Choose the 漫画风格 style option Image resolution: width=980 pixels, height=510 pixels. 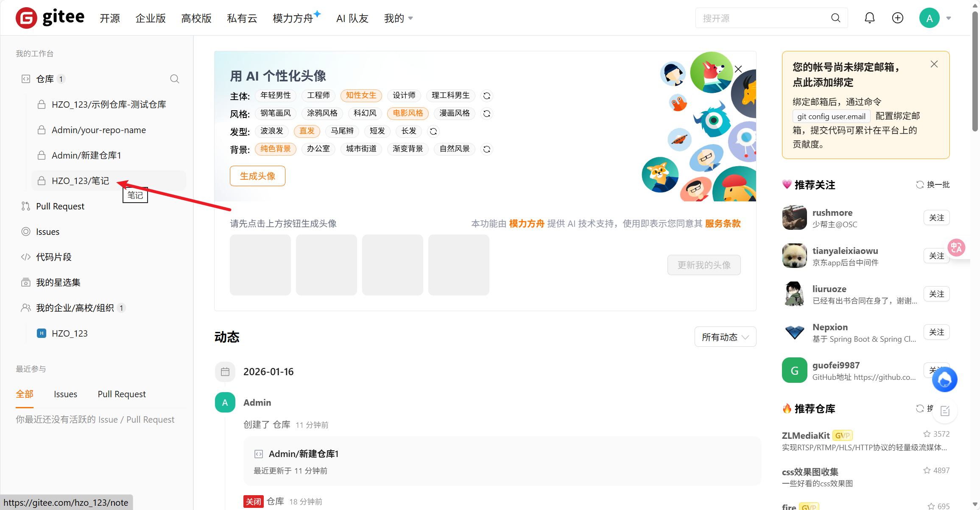click(454, 113)
